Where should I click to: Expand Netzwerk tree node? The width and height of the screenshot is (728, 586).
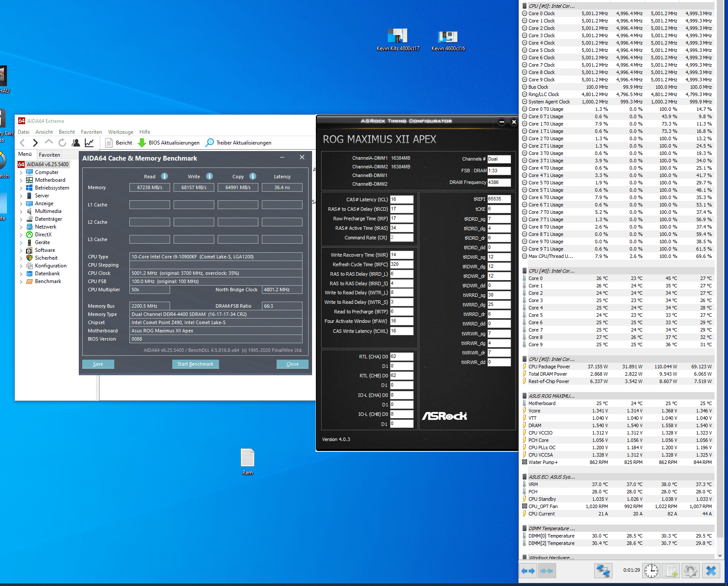coord(21,227)
